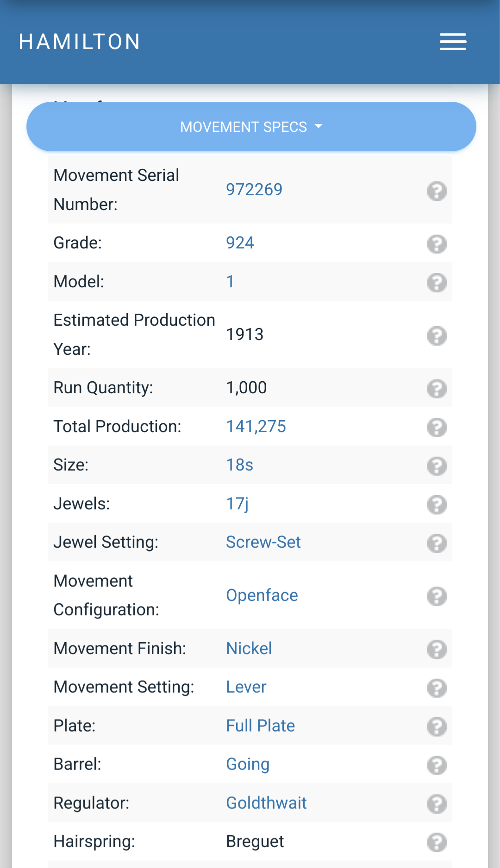Show help for Estimated Production Year
The image size is (500, 868).
click(437, 335)
